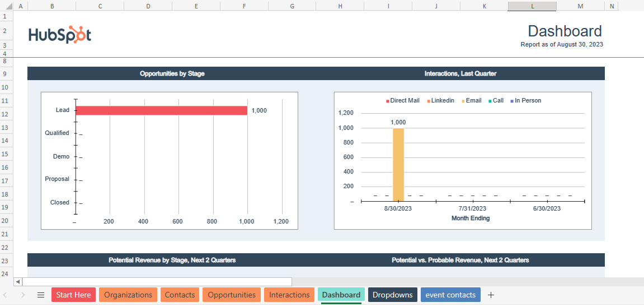Select the red Lead bar
Screen dimensions: 644x307
[x=162, y=110]
